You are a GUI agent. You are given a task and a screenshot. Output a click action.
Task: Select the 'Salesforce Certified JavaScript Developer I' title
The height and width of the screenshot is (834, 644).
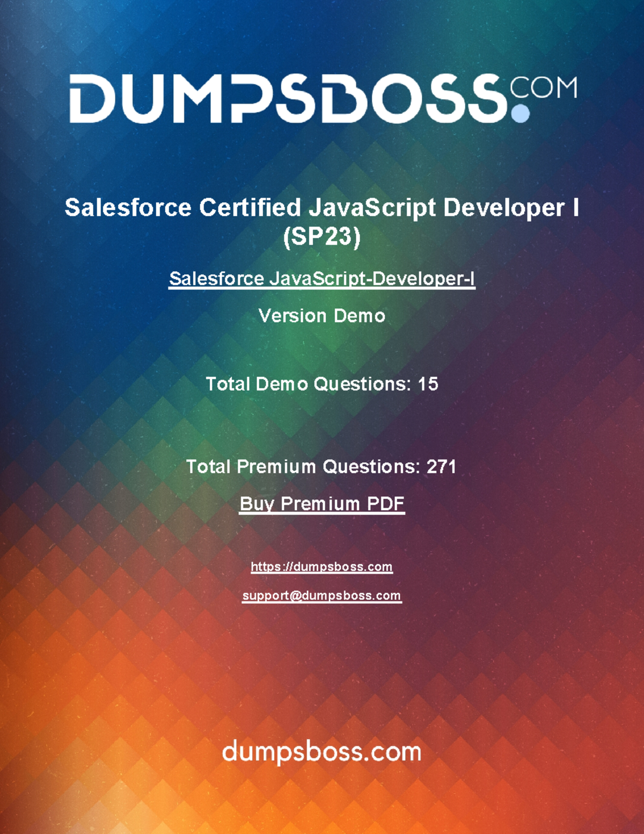click(x=322, y=208)
